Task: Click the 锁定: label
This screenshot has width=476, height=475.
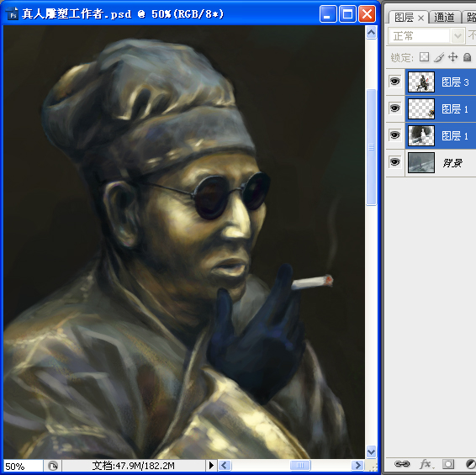Action: (402, 57)
